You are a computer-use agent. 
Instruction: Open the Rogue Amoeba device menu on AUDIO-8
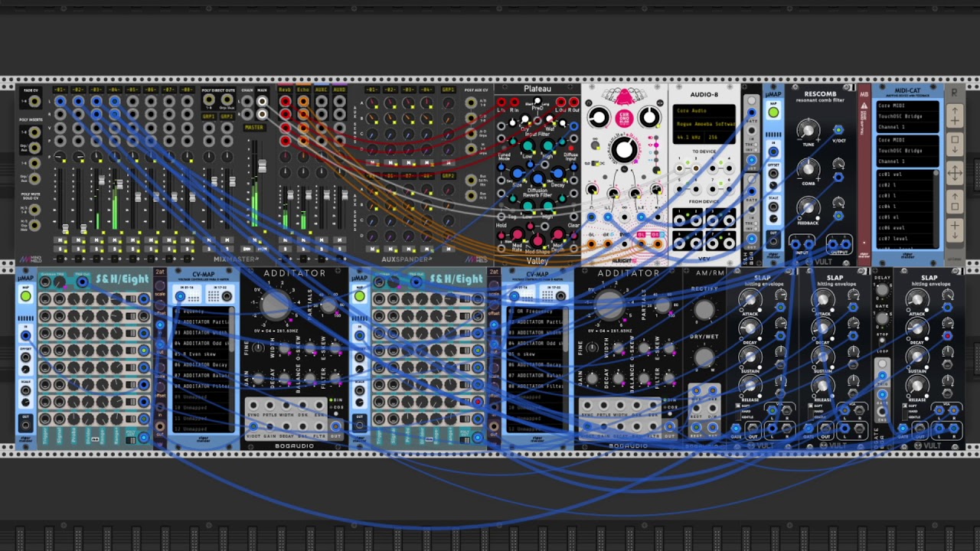704,123
